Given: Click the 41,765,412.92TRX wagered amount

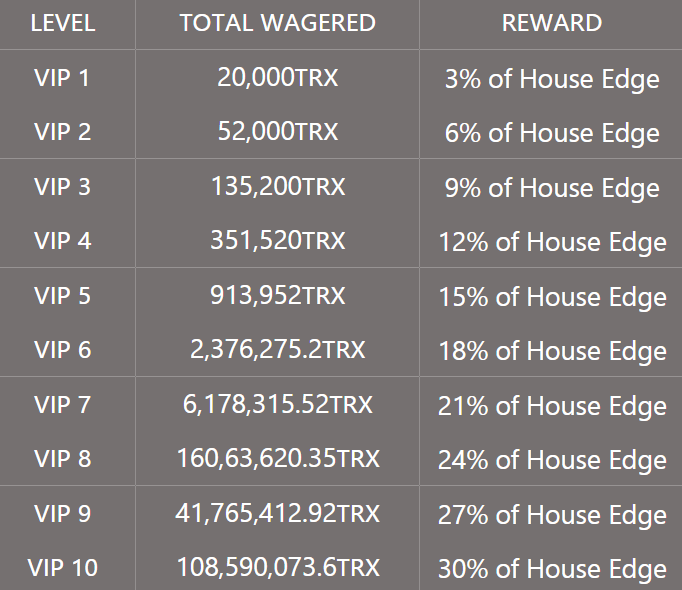Looking at the screenshot, I should click(x=277, y=513).
